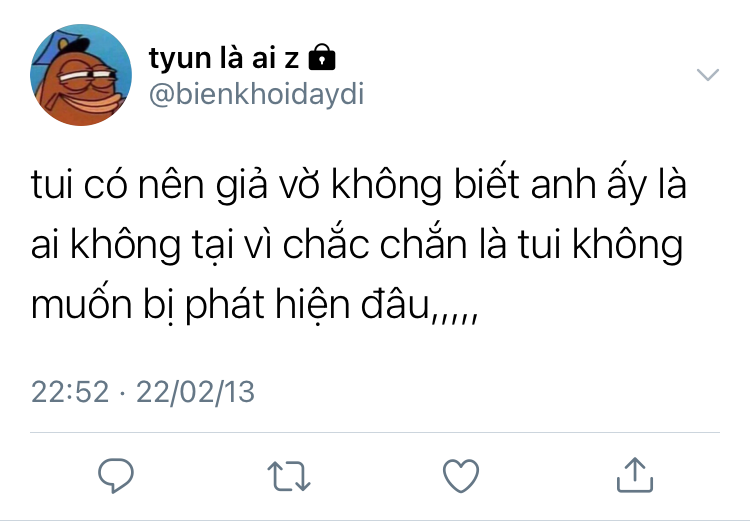Image resolution: width=750 pixels, height=521 pixels.
Task: Select the tweet line starting "tui có nên"
Action: pos(359,184)
